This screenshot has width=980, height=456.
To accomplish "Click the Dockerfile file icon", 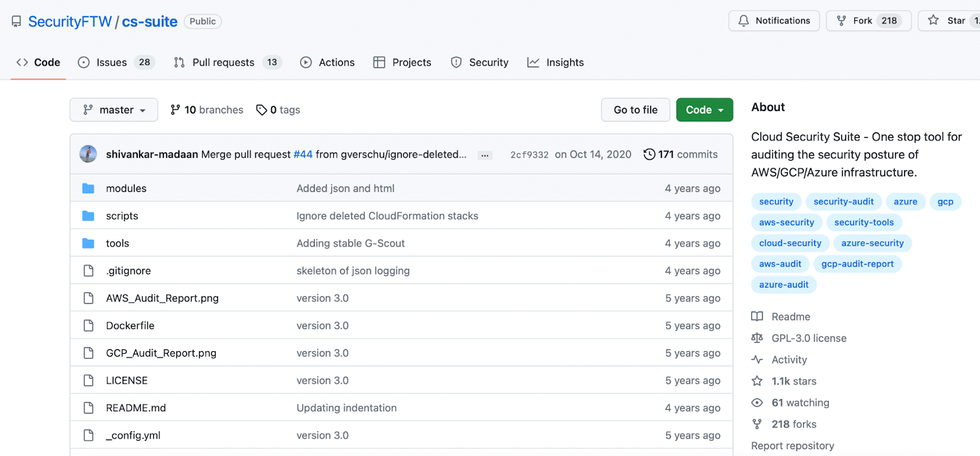I will [88, 325].
